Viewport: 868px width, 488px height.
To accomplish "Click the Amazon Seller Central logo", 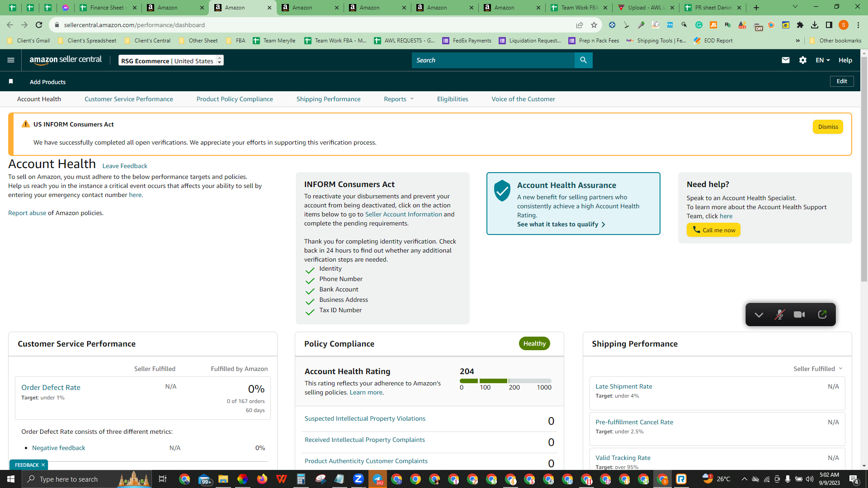I will click(66, 60).
